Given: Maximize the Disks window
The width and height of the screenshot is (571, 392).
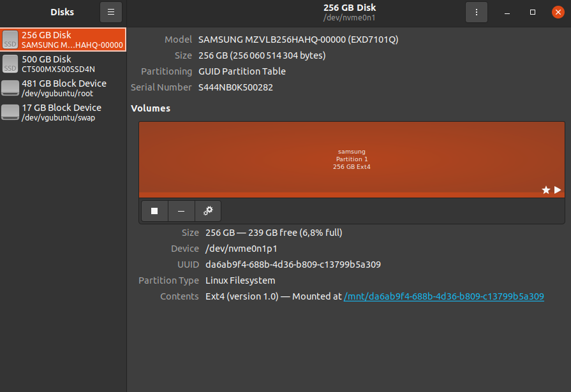Looking at the screenshot, I should pos(532,12).
